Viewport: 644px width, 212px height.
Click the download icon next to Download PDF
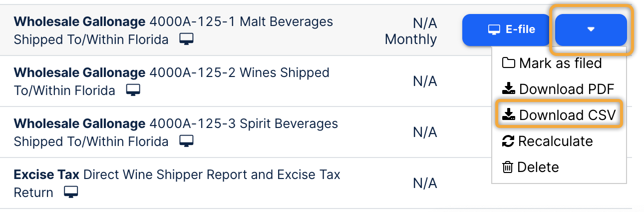pyautogui.click(x=508, y=89)
